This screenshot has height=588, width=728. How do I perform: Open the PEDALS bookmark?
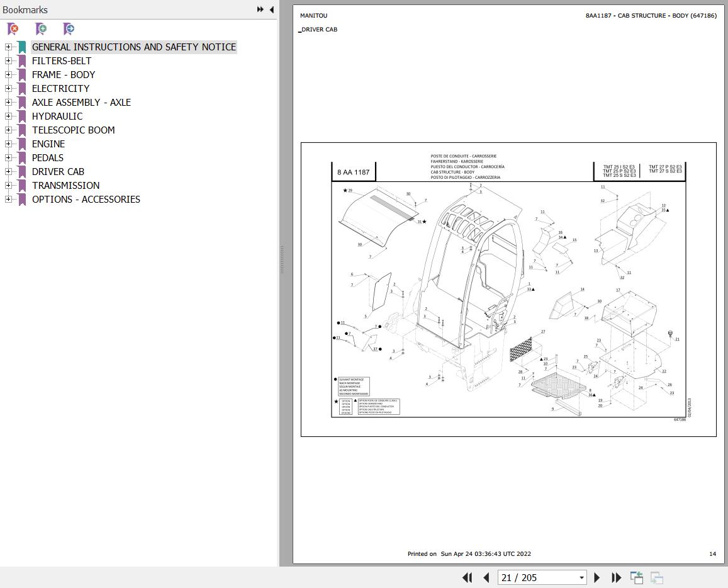(x=47, y=157)
